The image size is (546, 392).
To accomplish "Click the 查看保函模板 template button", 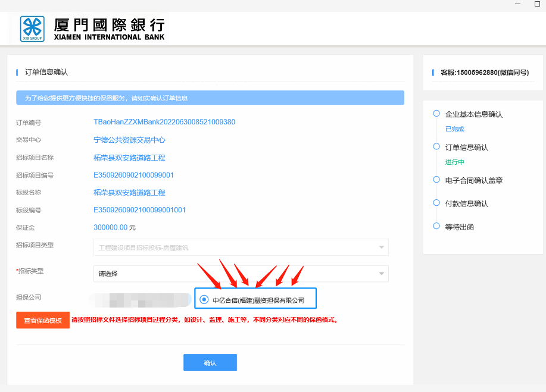I will click(x=42, y=320).
